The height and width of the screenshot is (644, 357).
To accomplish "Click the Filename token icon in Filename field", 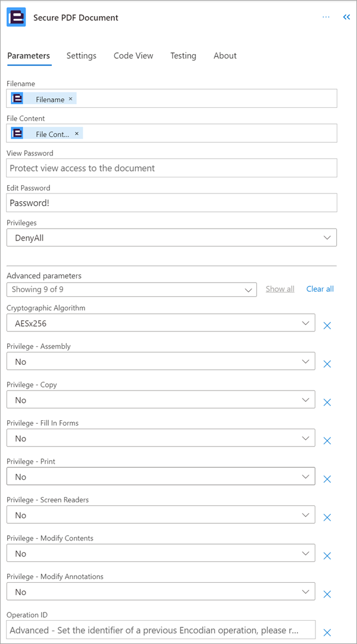I will tap(17, 99).
